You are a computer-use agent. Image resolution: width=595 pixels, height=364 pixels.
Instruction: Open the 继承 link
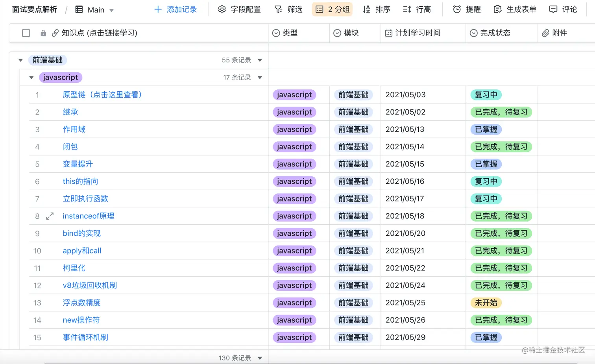70,112
